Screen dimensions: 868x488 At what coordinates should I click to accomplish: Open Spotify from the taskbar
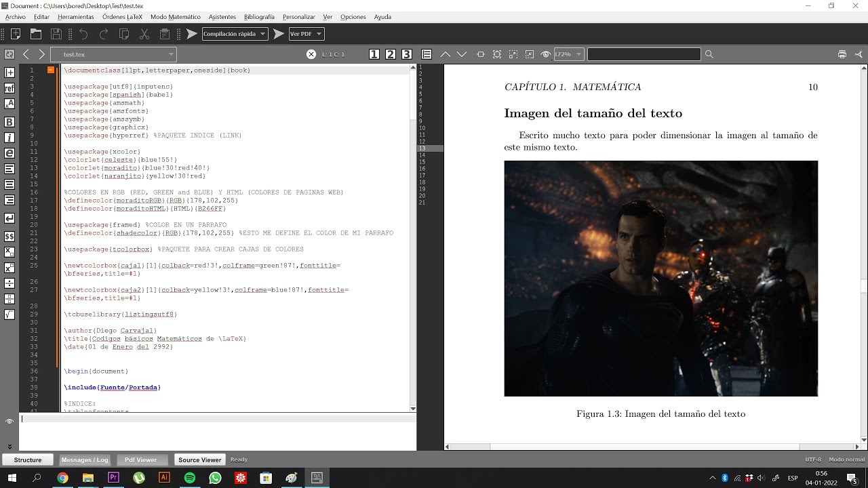[x=190, y=477]
